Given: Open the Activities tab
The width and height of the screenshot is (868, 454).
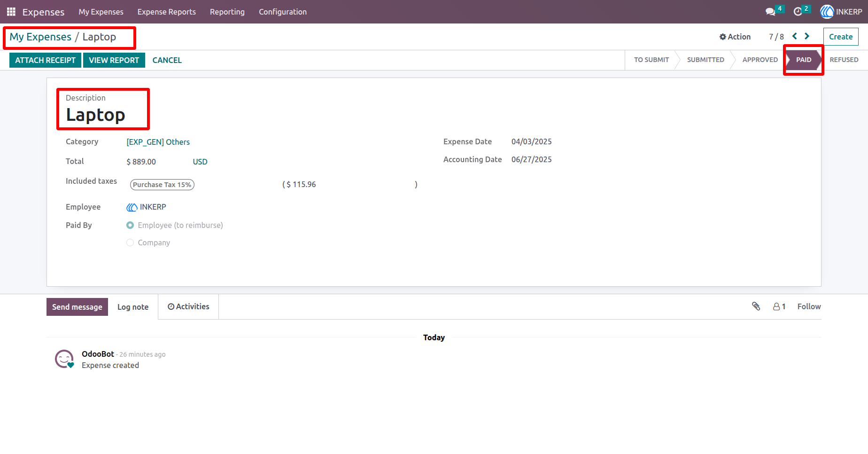Looking at the screenshot, I should coord(188,306).
